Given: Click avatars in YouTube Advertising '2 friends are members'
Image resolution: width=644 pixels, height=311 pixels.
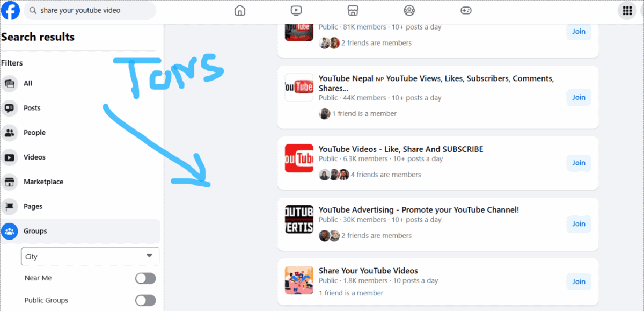Looking at the screenshot, I should tap(330, 236).
